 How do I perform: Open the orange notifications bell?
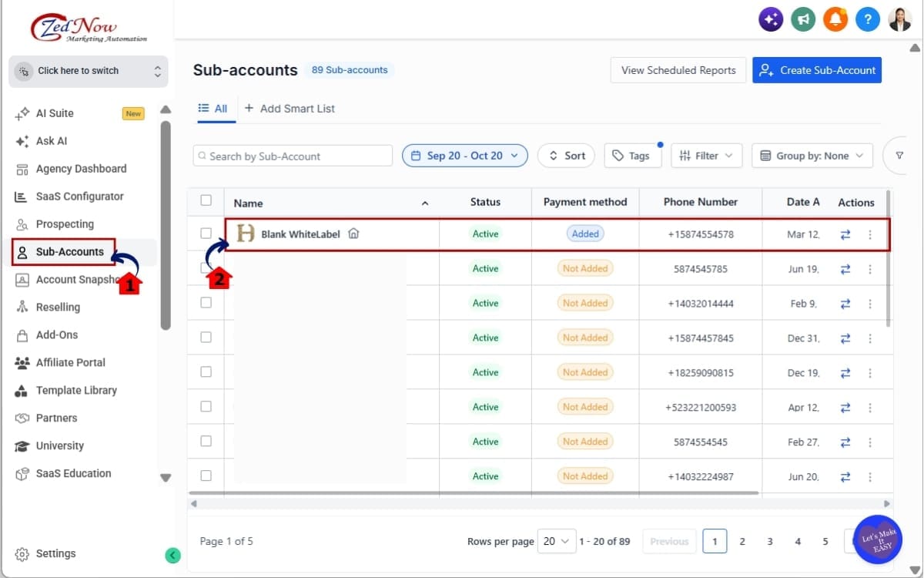(835, 20)
